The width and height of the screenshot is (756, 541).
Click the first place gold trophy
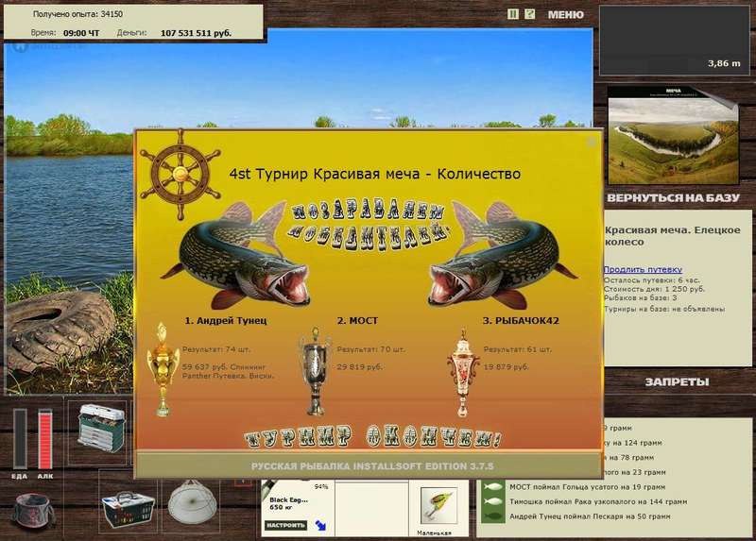(x=163, y=369)
